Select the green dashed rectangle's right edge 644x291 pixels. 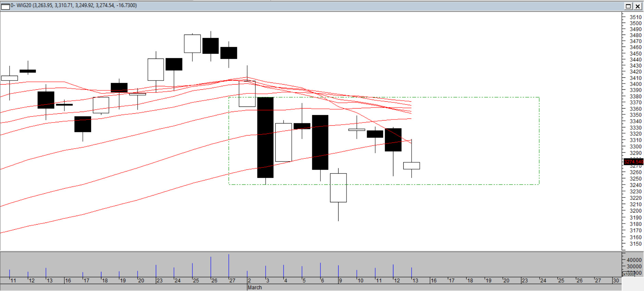[539, 140]
